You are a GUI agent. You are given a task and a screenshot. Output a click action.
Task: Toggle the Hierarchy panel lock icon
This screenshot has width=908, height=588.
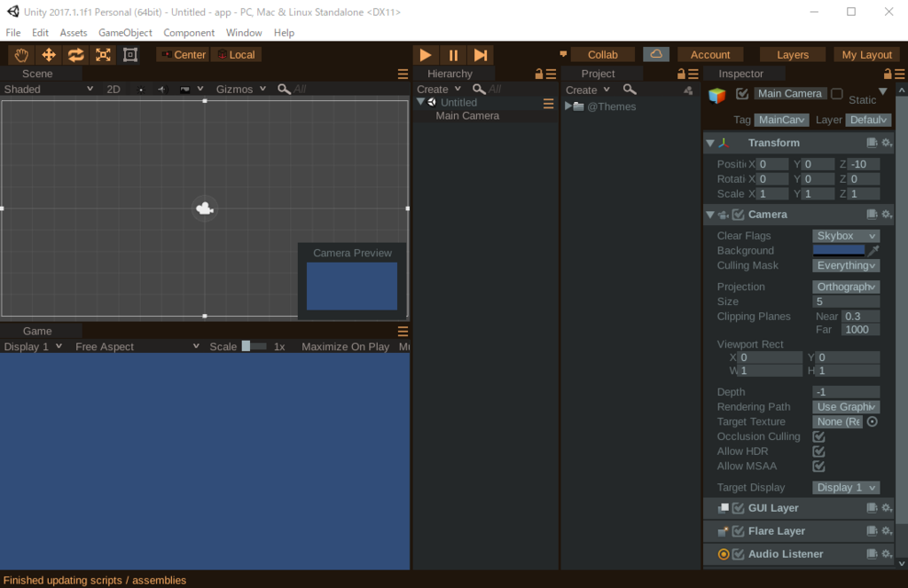(539, 74)
